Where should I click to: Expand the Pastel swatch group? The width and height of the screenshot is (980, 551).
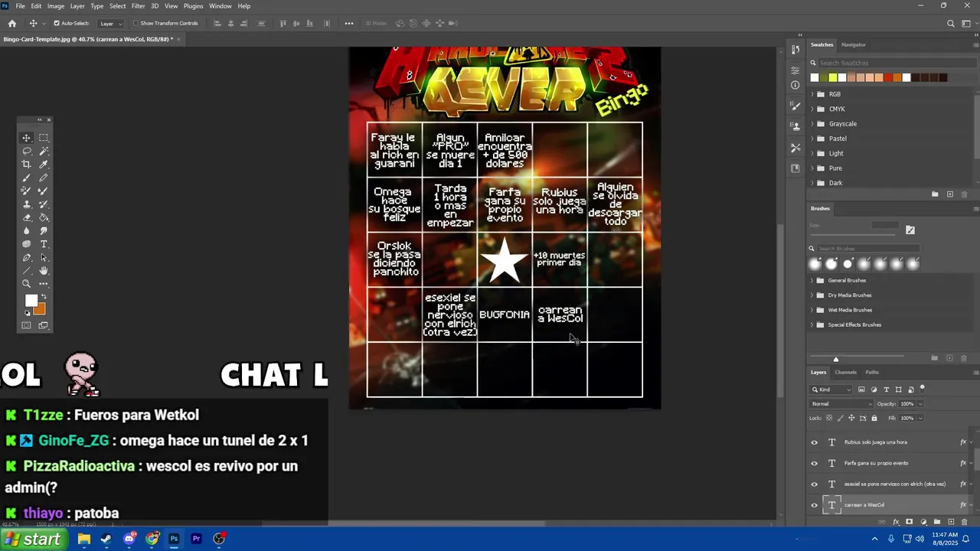(x=812, y=139)
